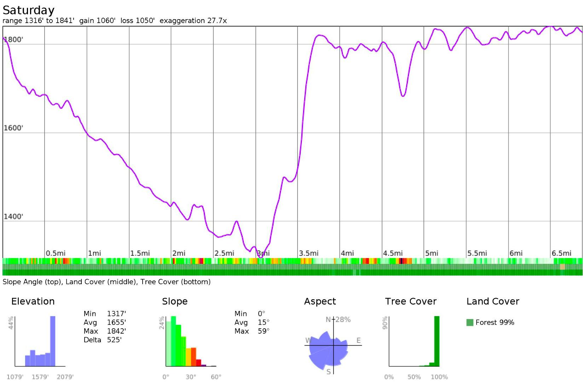Screen dimensions: 588x391
Task: Click the tallest green bar in Slope histogram
Action: [173, 341]
